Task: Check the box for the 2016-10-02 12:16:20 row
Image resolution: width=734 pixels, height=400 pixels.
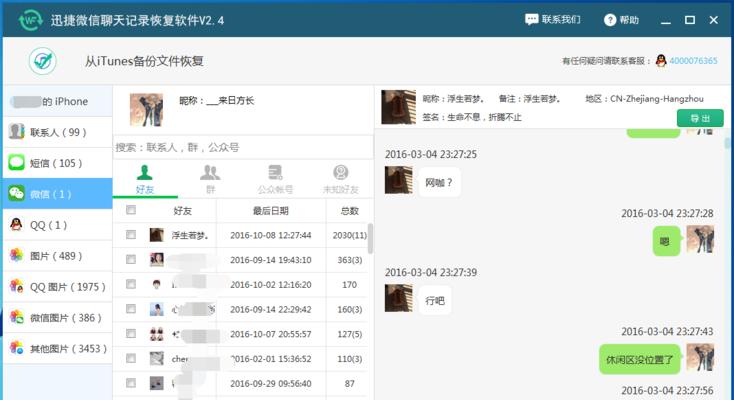Action: pyautogui.click(x=131, y=284)
